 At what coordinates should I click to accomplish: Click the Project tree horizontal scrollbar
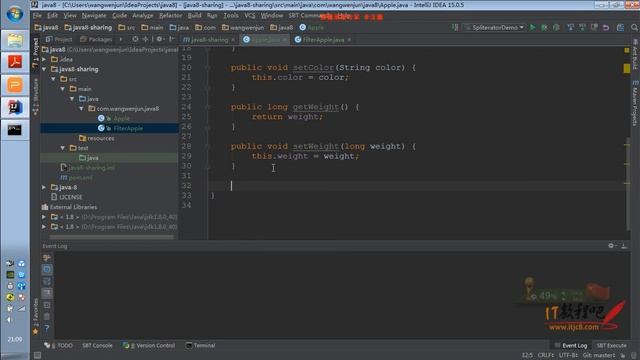[111, 236]
